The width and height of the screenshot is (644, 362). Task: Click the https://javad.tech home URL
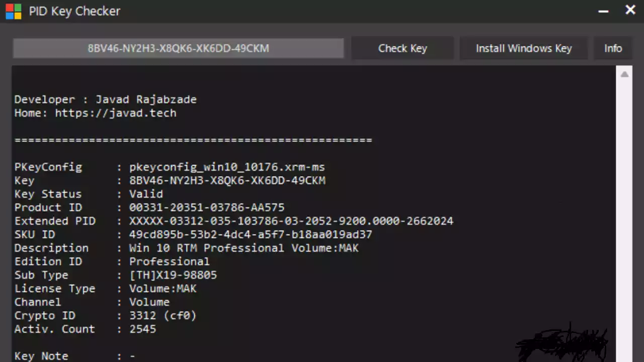[116, 113]
